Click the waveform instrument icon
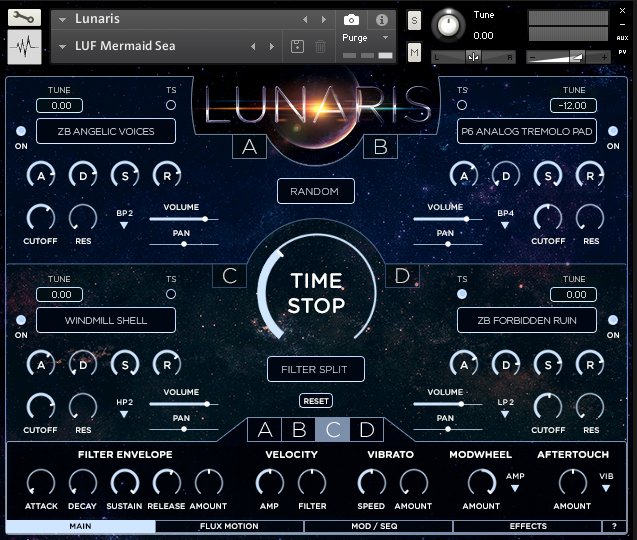The image size is (637, 540). coord(24,47)
